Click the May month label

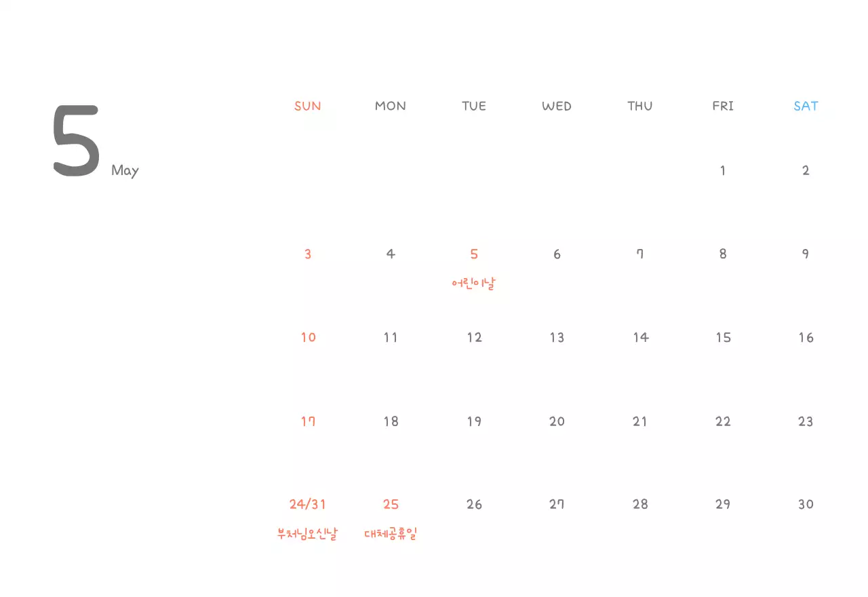click(125, 170)
